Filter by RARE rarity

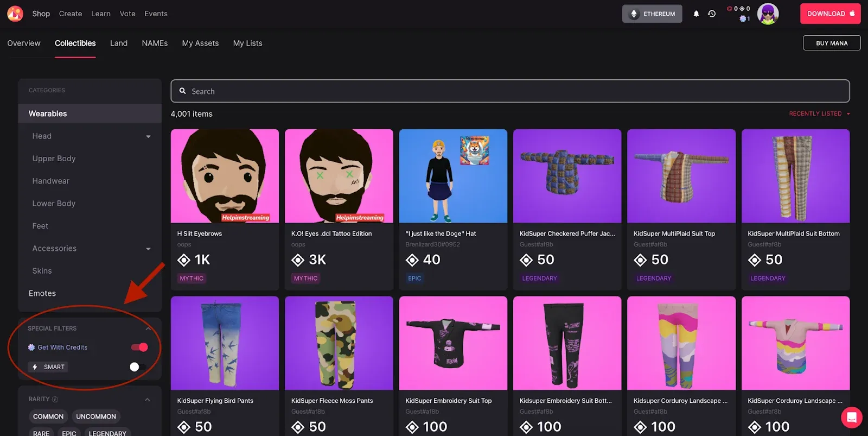pyautogui.click(x=41, y=433)
